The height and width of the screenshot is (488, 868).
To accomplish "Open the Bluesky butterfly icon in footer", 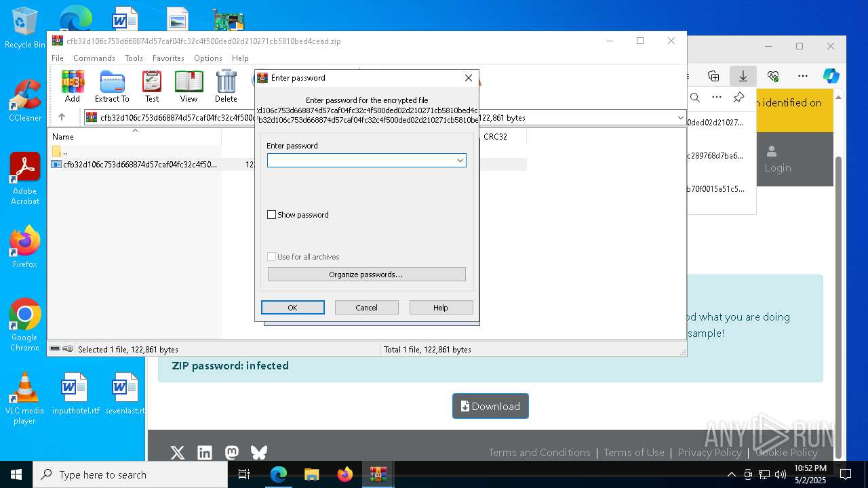I will tap(259, 453).
